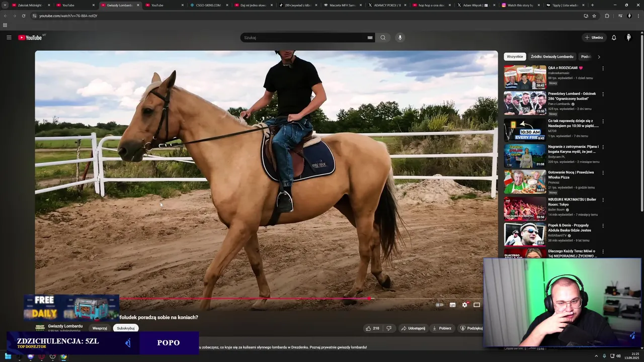Switch to the CSGO-SKINS.COM tab

(209, 5)
